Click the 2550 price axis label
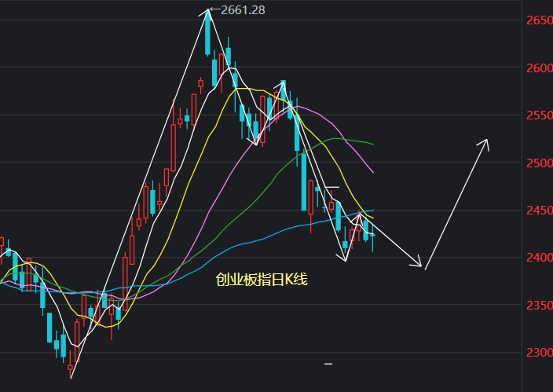 coord(539,115)
